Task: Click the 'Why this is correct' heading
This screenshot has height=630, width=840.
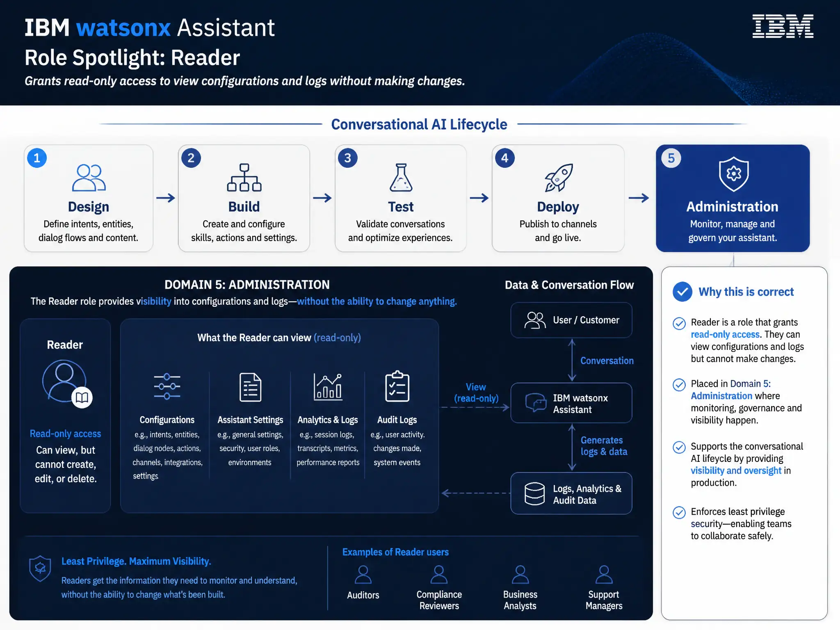Action: pos(746,292)
